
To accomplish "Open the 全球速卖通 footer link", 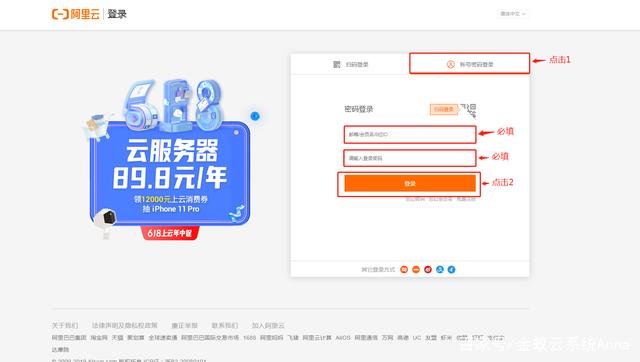I will [x=162, y=338].
